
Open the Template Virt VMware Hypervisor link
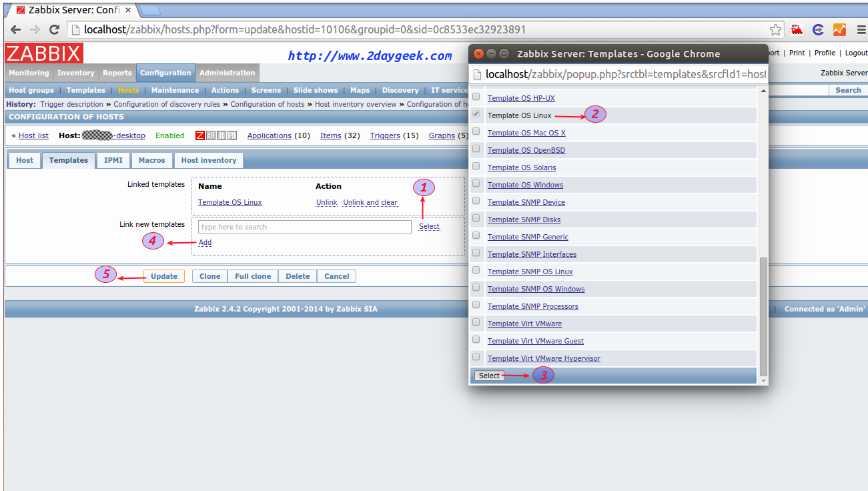(x=544, y=358)
